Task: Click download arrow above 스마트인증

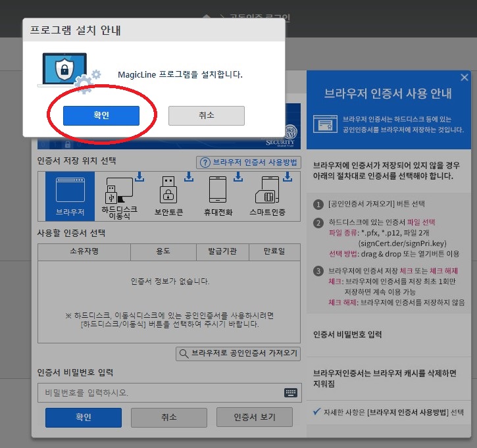Action: tap(287, 177)
